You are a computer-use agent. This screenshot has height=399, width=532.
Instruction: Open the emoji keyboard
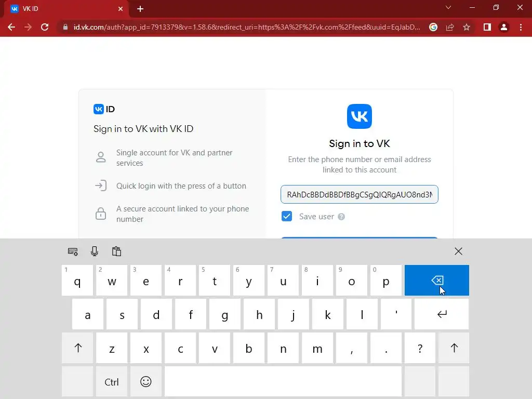(146, 382)
